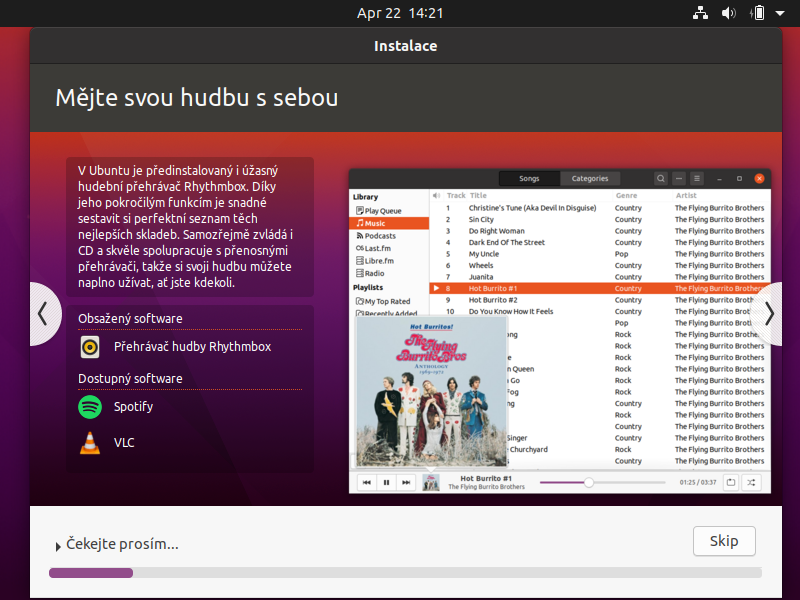Open the clock showing Apr 22 14:21
This screenshot has height=600, width=800.
click(400, 13)
